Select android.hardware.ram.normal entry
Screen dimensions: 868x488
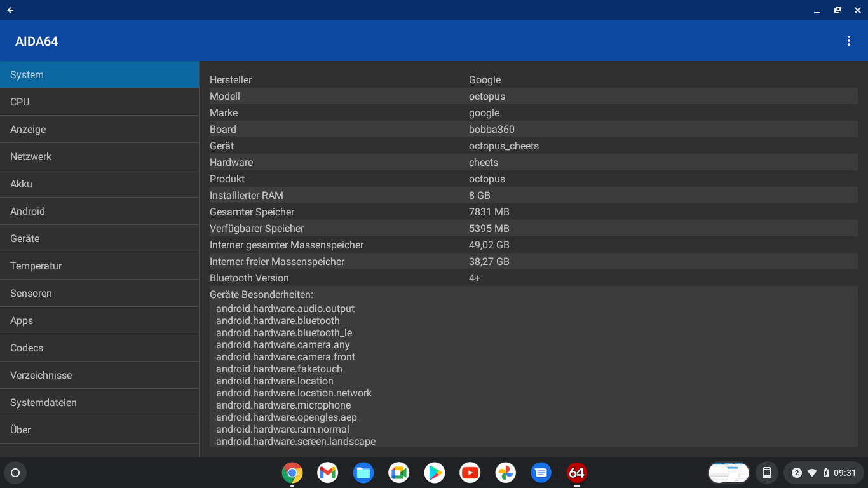(x=283, y=429)
